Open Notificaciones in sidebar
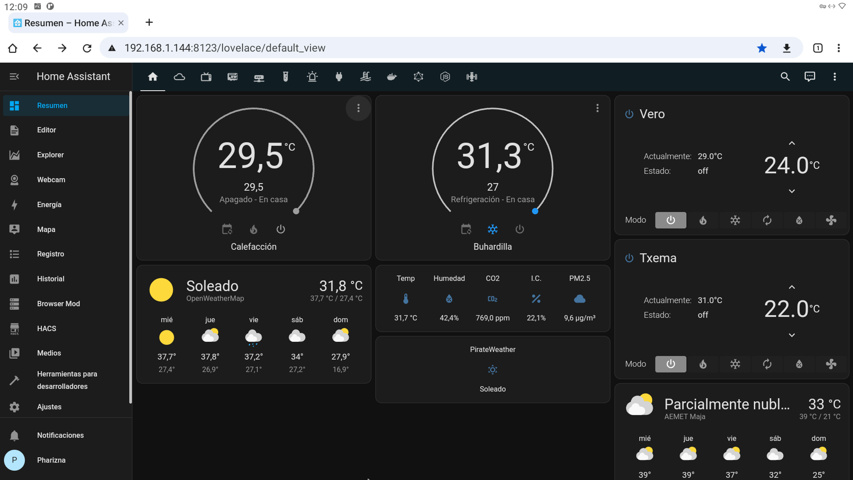This screenshot has height=480, width=853. [65, 435]
